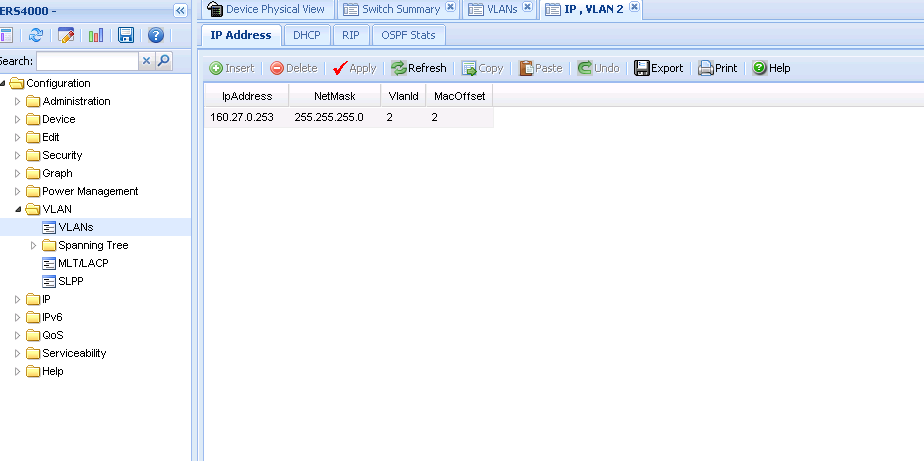Screen dimensions: 924x461
Task: Close the VLANs tab
Action: [527, 7]
